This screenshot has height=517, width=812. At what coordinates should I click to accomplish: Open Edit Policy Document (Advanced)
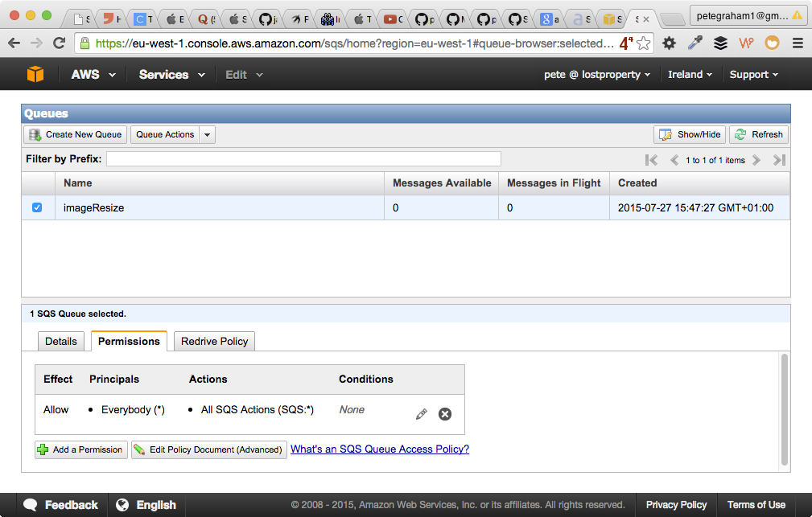209,449
